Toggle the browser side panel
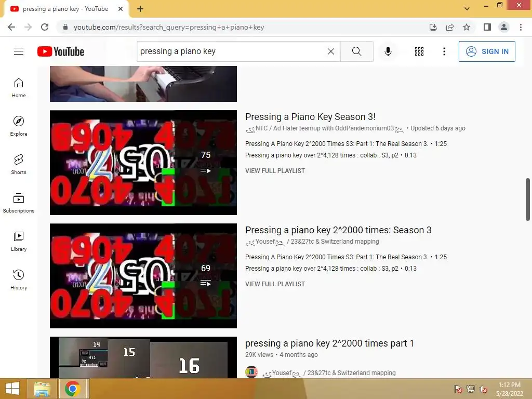 (487, 27)
